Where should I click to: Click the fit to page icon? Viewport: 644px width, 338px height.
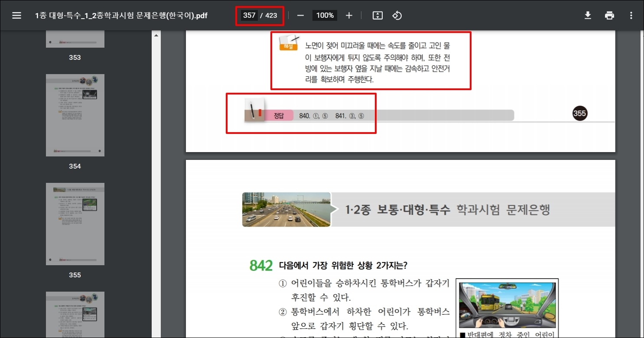coord(377,16)
